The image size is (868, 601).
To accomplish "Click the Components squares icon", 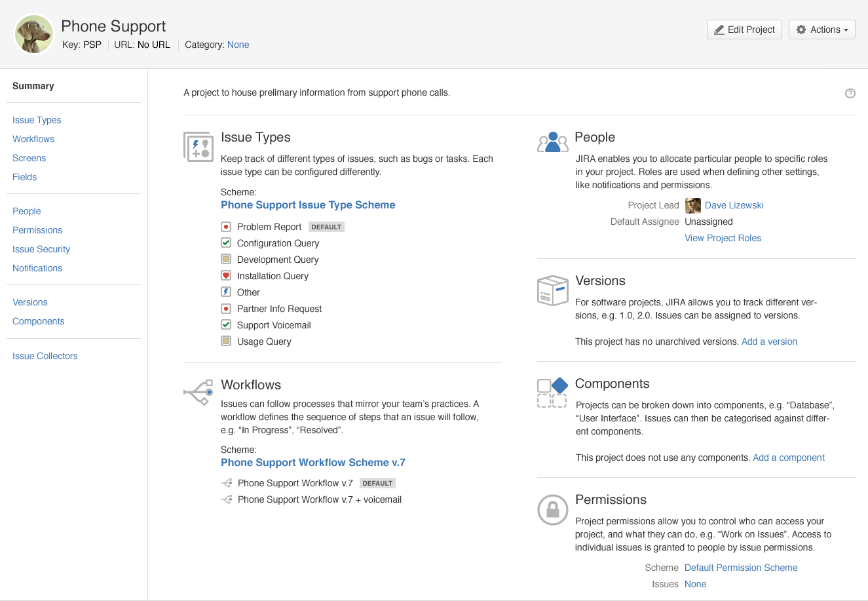I will (x=552, y=393).
